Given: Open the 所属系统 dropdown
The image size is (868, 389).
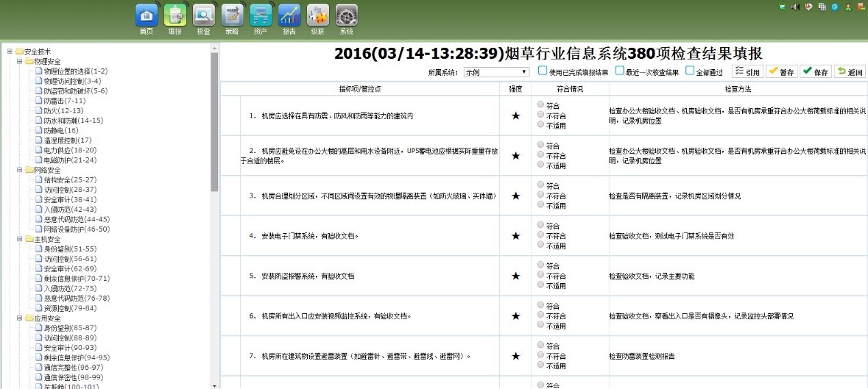Looking at the screenshot, I should (496, 72).
